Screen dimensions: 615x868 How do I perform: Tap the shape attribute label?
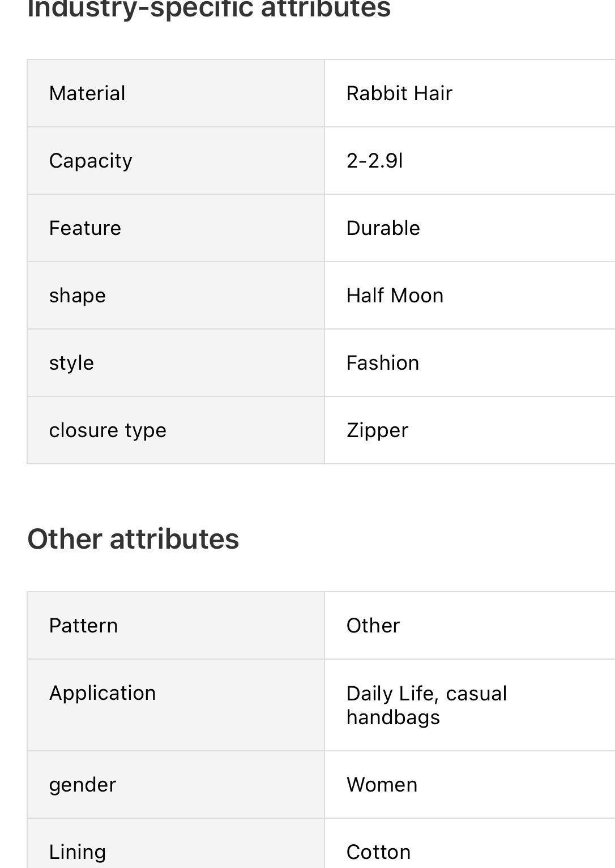78,296
